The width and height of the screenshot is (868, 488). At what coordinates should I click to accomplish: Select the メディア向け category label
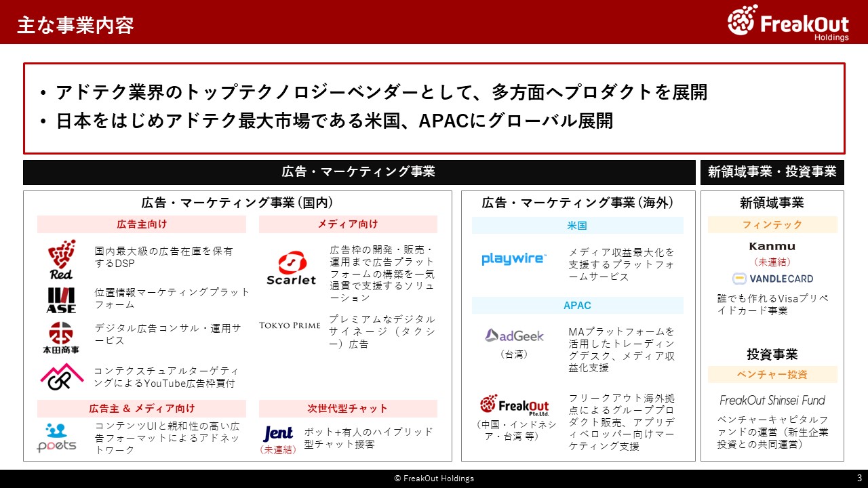click(x=348, y=224)
